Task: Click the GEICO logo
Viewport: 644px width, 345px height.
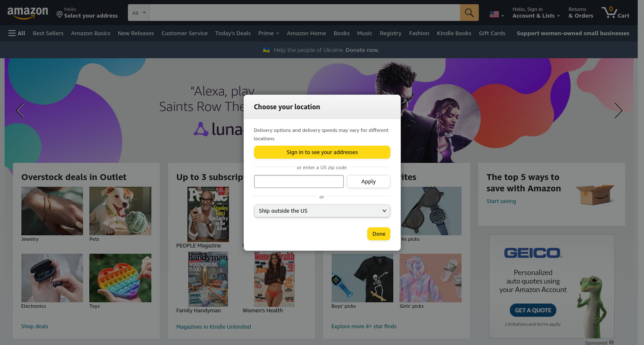Action: point(533,253)
